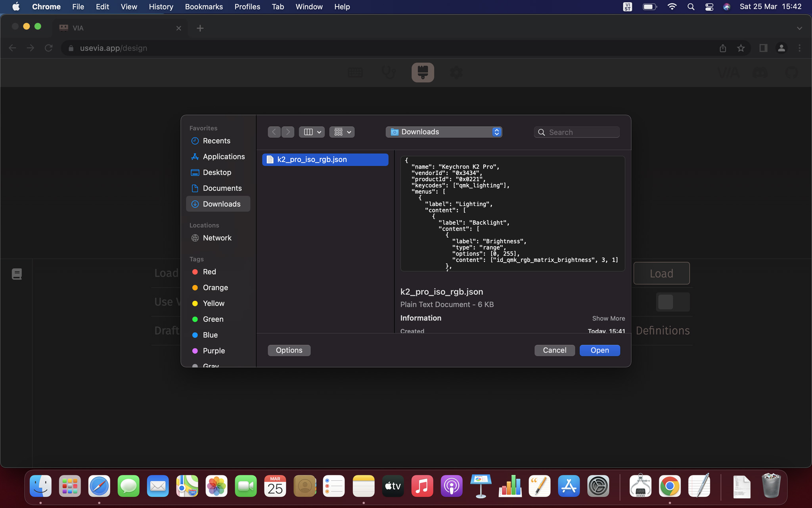This screenshot has height=508, width=812.
Task: Bookmark this page with star icon
Action: (741, 48)
